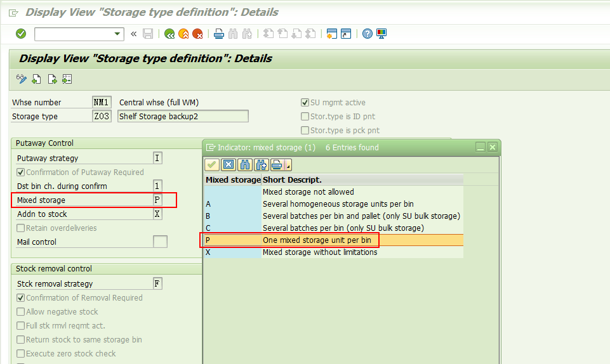Click the Display/Change toggle pencil icon
The width and height of the screenshot is (610, 364).
coord(22,79)
